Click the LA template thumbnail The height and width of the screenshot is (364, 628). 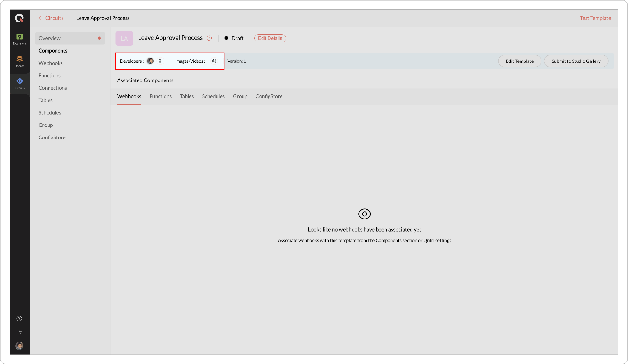pyautogui.click(x=124, y=38)
